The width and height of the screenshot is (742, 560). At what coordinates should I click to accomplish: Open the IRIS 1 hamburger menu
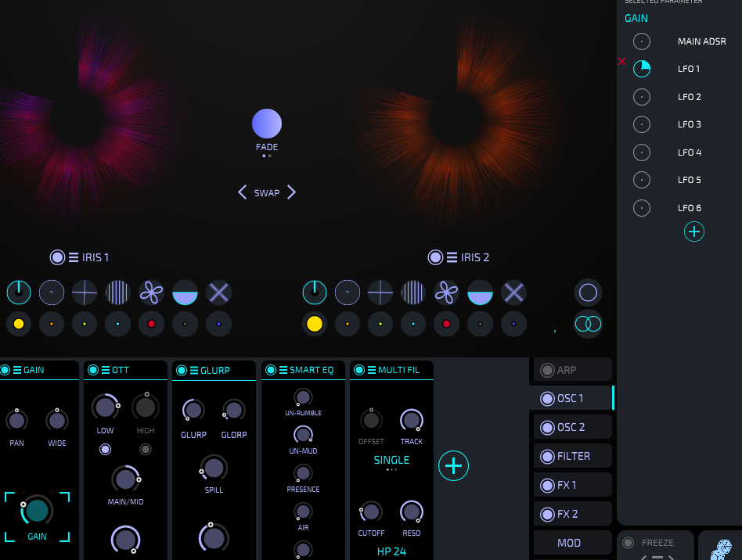pos(74,257)
